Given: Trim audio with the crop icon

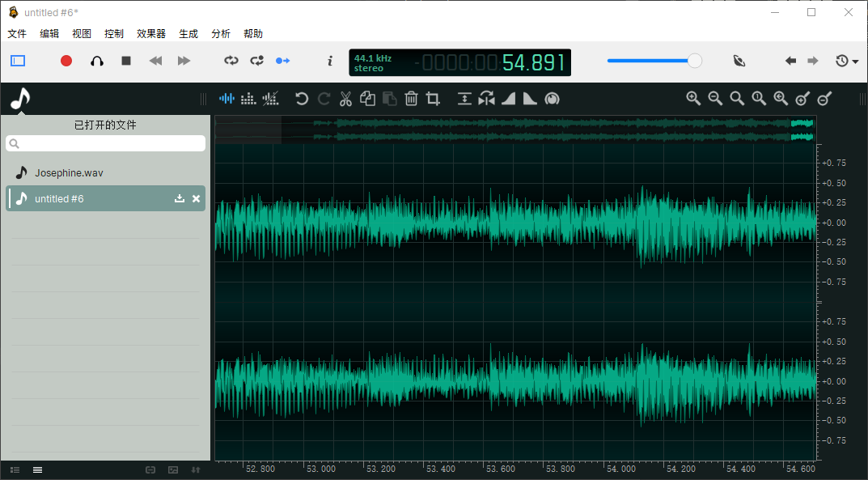Looking at the screenshot, I should click(x=433, y=98).
